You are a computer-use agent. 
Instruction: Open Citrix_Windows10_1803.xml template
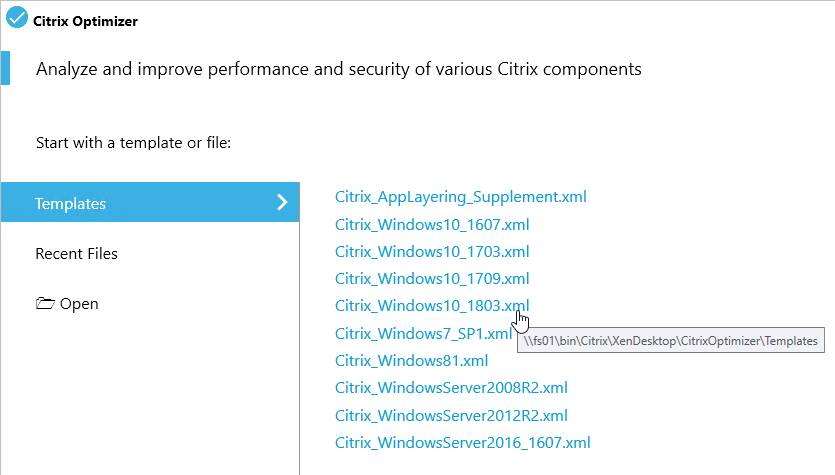432,306
